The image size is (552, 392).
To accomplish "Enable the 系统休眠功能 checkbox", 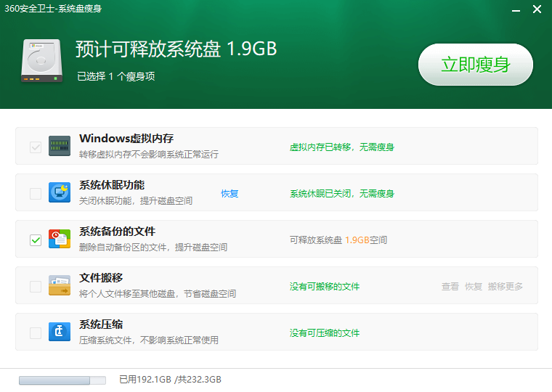I will (35, 193).
